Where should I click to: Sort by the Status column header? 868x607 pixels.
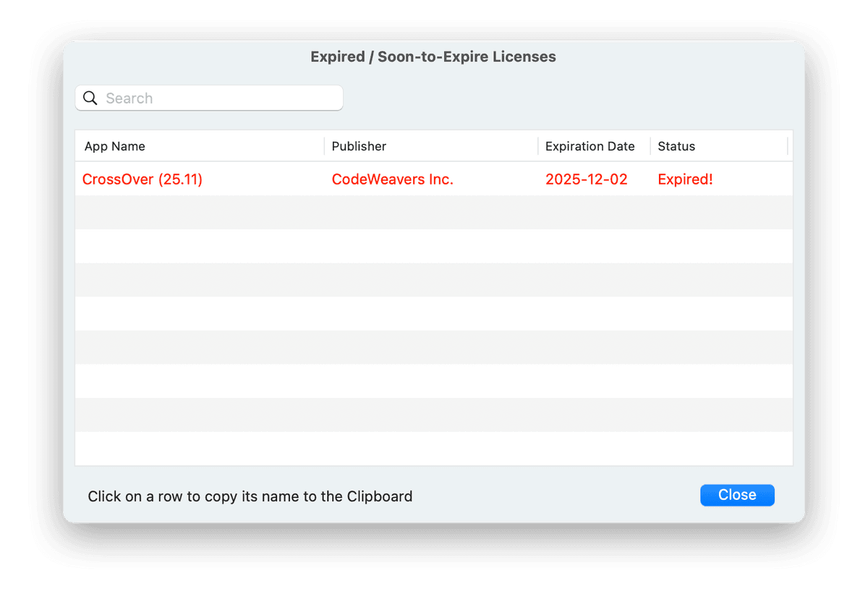click(x=676, y=146)
